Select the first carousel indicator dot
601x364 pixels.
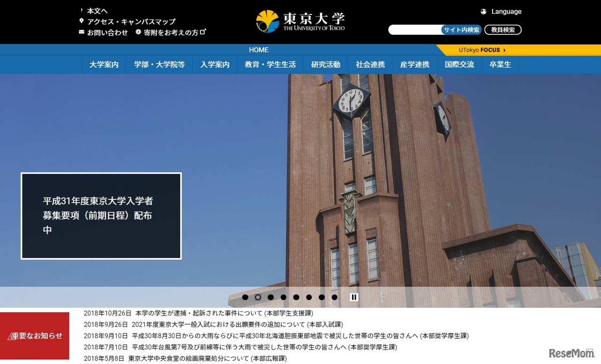click(245, 296)
